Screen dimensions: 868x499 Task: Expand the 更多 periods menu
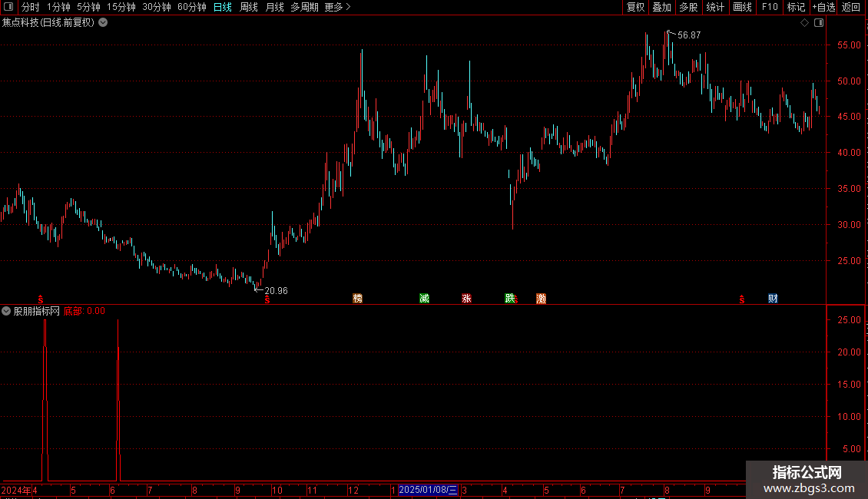(x=337, y=7)
